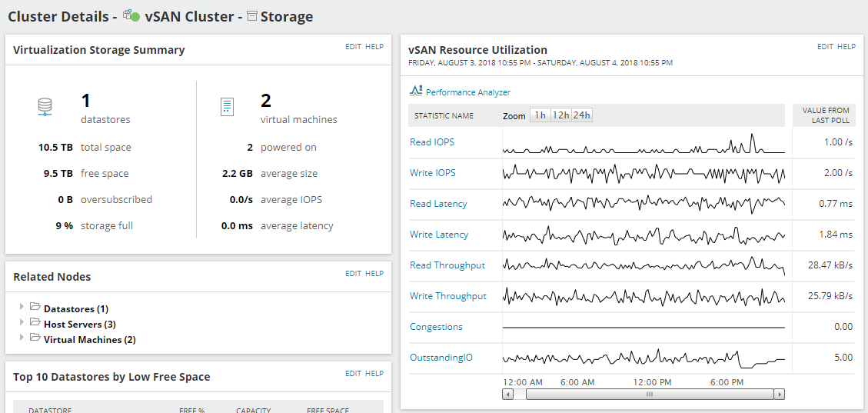Open the Read IOPS statistic link
The image size is (868, 413).
coord(433,142)
